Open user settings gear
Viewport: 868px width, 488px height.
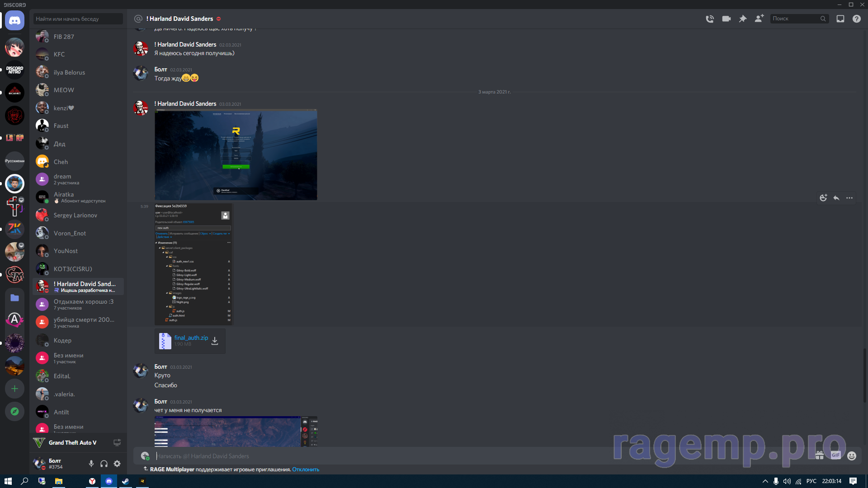(117, 464)
